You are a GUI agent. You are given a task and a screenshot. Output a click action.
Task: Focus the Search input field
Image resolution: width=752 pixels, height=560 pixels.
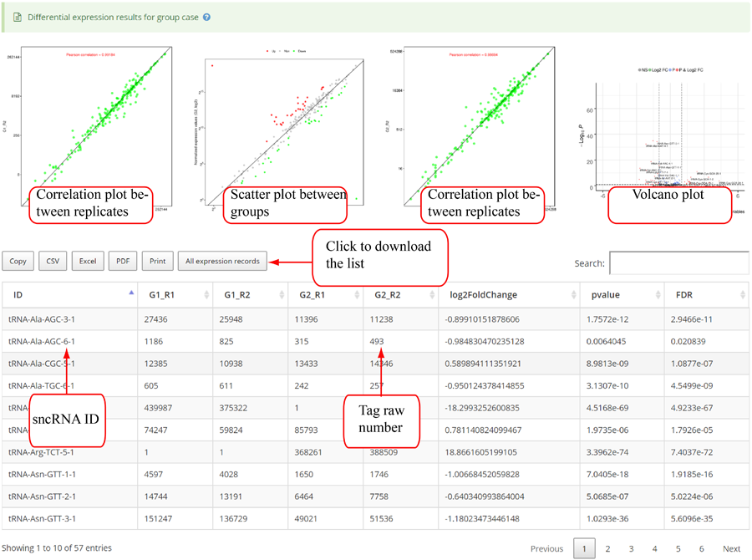678,262
